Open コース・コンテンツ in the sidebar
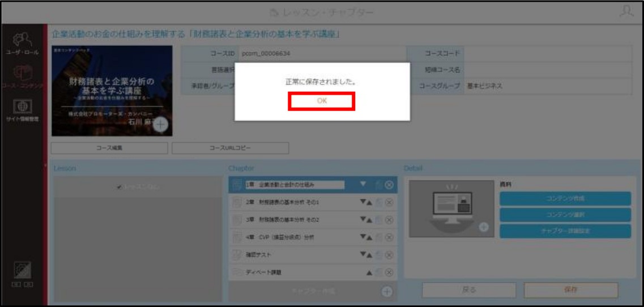The height and width of the screenshot is (307, 644). (22, 77)
